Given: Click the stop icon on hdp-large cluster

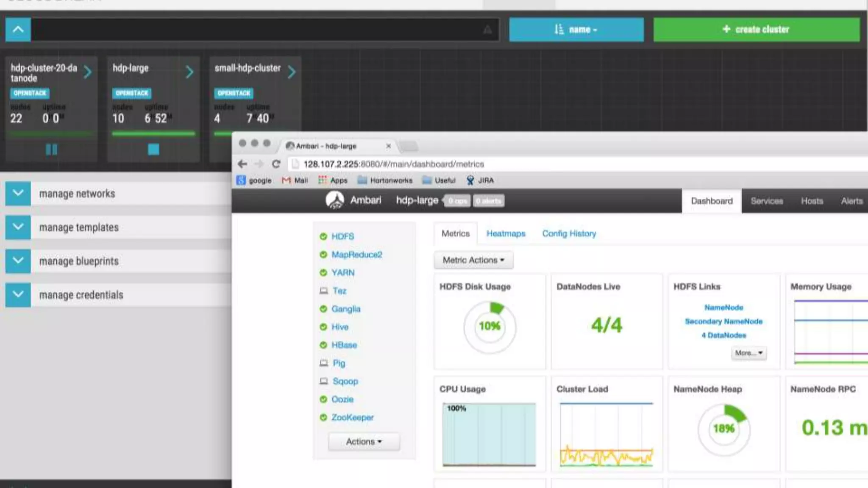Looking at the screenshot, I should [x=153, y=150].
